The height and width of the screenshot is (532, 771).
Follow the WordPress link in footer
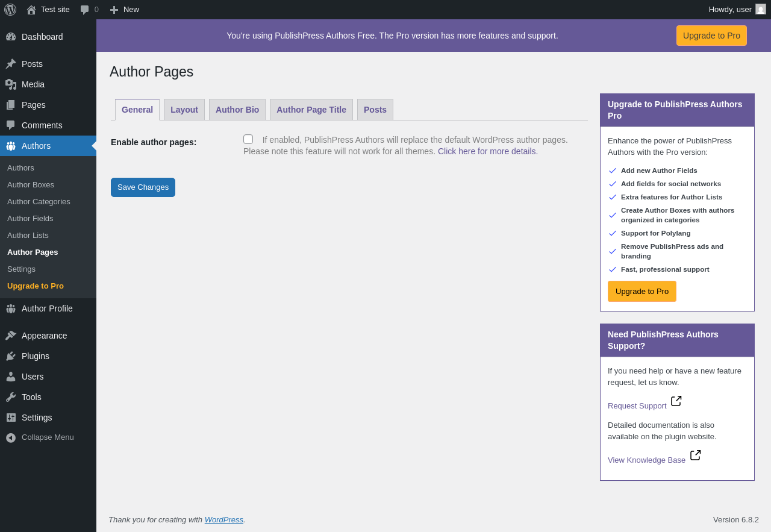(224, 519)
